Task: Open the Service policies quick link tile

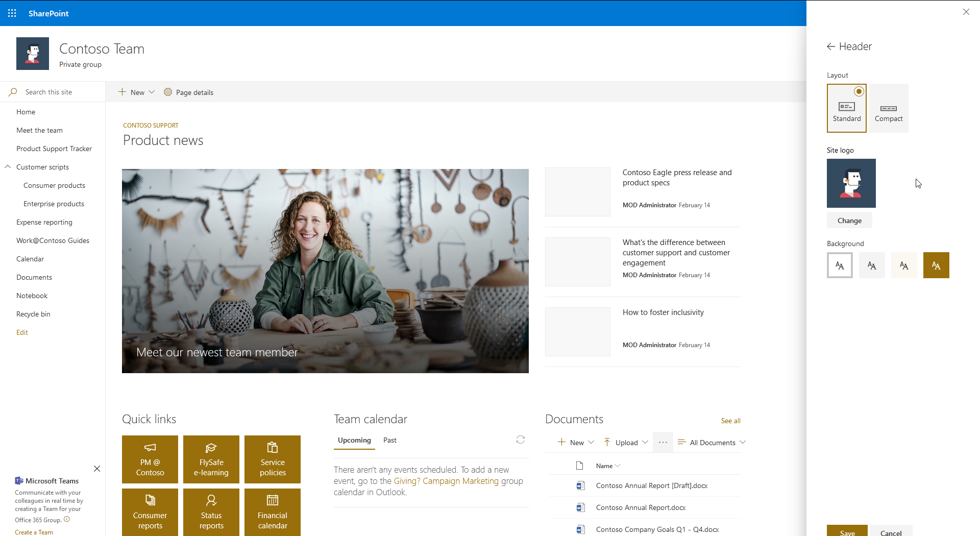Action: pyautogui.click(x=273, y=459)
